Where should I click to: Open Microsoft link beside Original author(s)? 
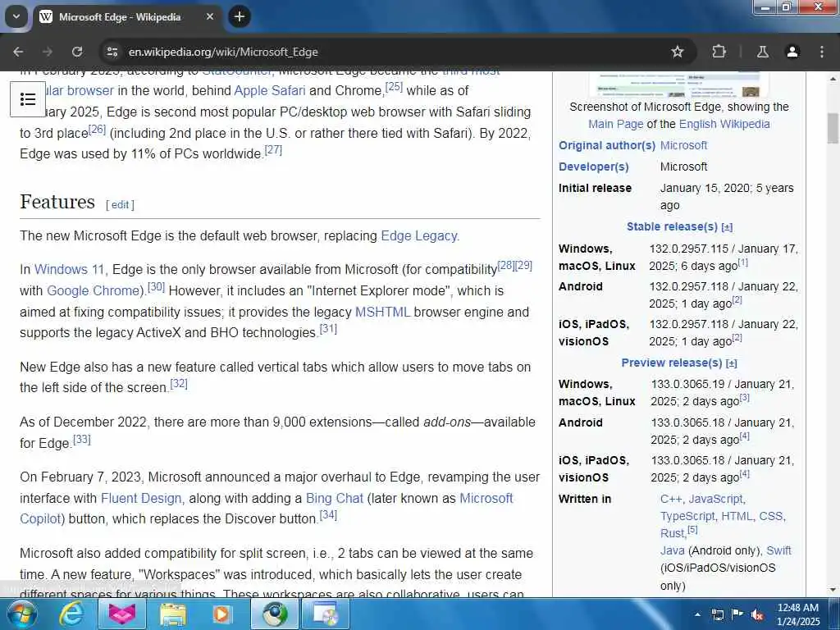[x=683, y=145]
